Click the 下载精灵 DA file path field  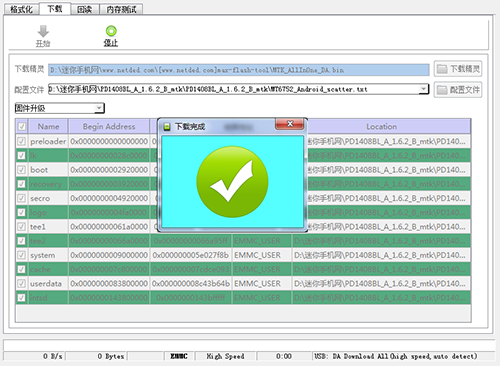(x=239, y=70)
